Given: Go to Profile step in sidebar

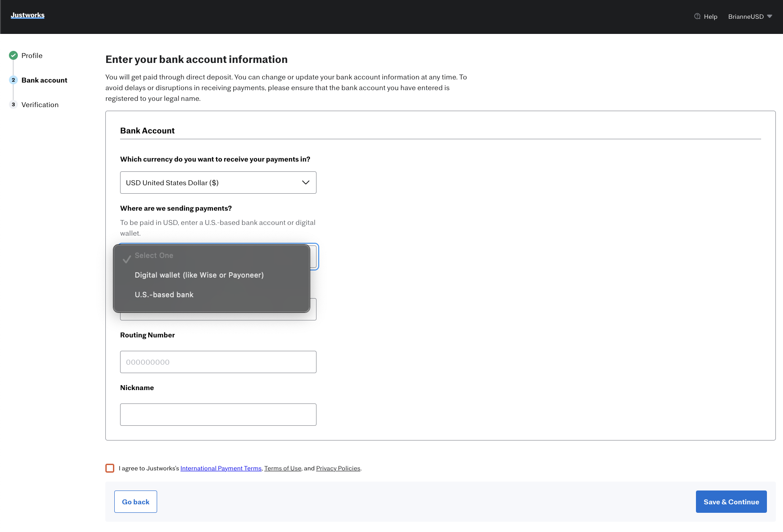Looking at the screenshot, I should (32, 55).
